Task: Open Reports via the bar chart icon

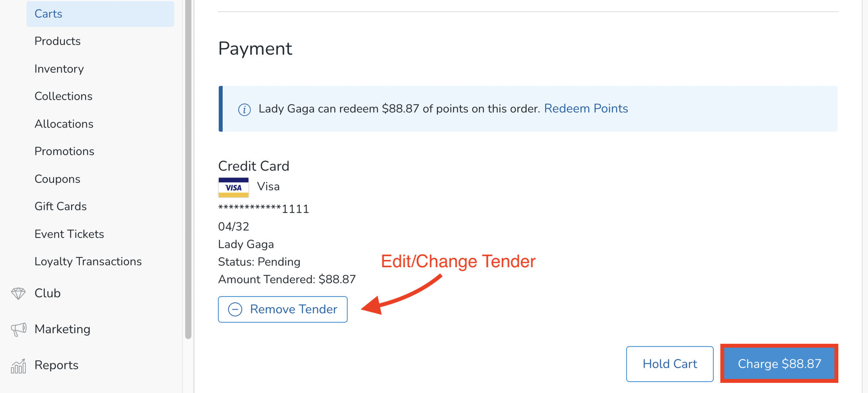Action: tap(19, 366)
